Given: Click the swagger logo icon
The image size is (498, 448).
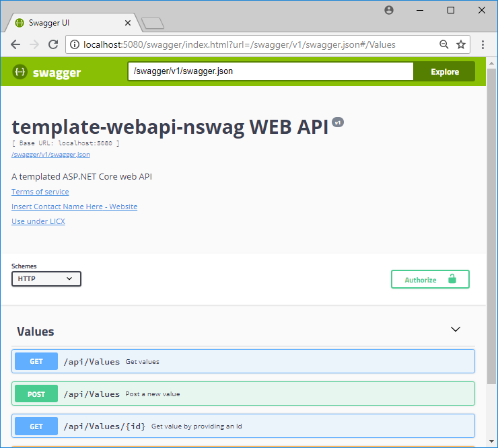Looking at the screenshot, I should click(x=20, y=72).
